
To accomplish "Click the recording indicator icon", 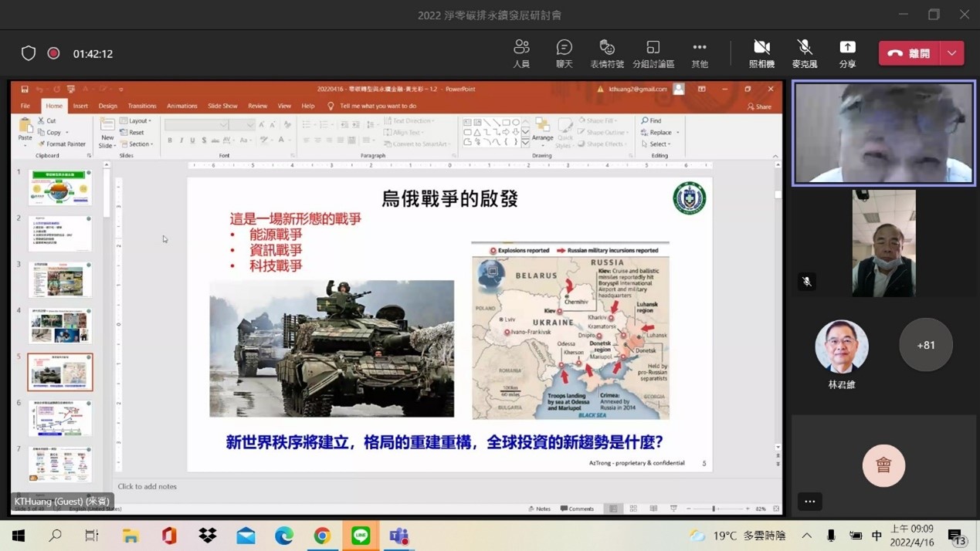I will tap(53, 53).
